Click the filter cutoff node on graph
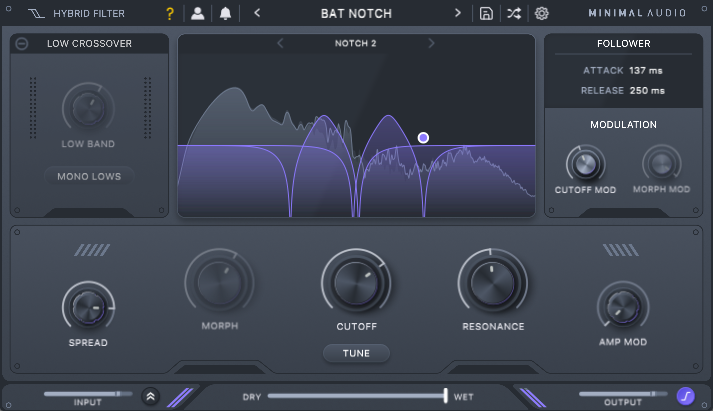 pos(423,137)
